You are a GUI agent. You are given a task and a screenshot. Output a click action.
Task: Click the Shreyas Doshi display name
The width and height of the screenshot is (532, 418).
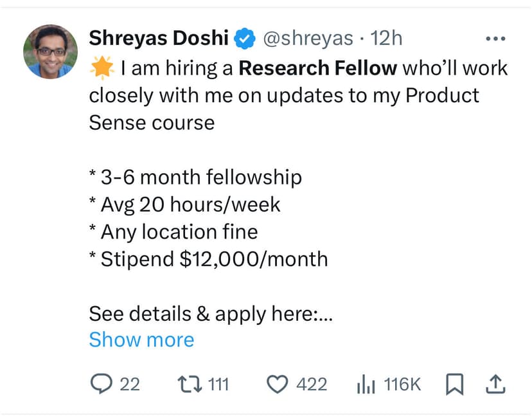point(159,38)
